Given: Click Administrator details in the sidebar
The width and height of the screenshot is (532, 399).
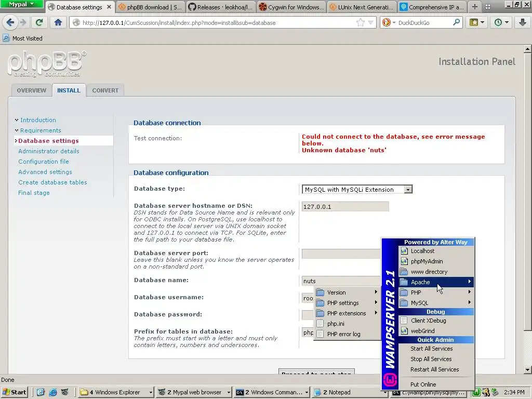Looking at the screenshot, I should click(x=48, y=151).
